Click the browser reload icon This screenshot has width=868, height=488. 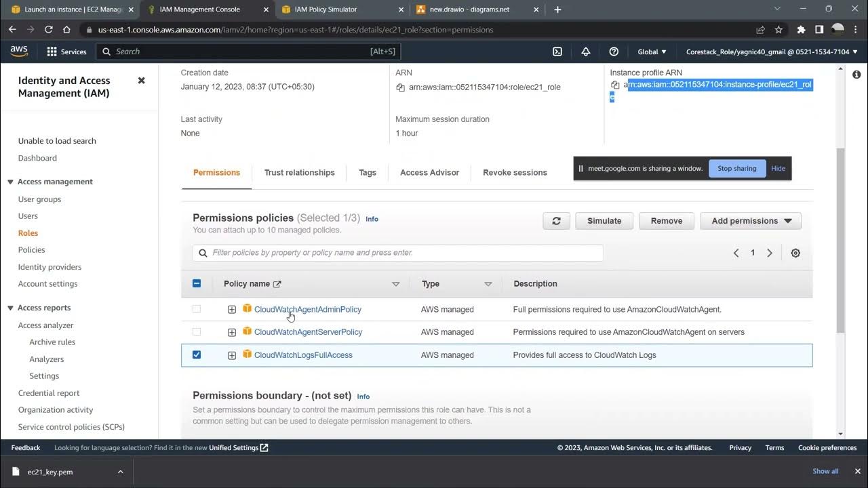(x=48, y=30)
